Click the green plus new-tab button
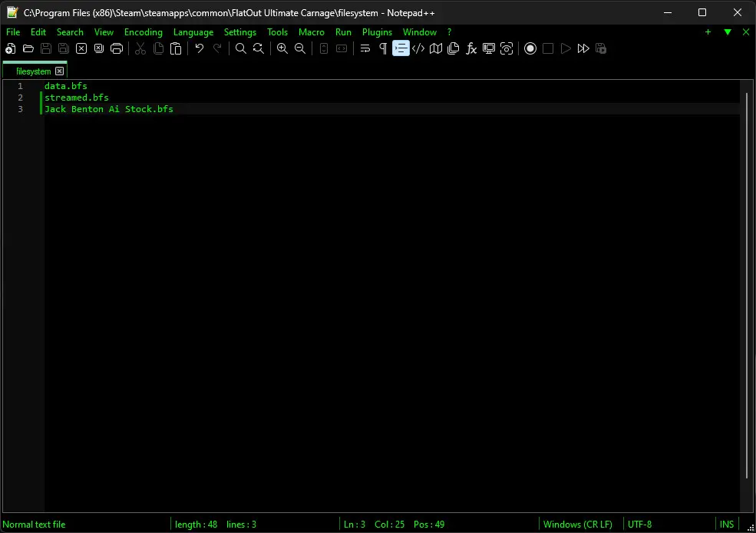 coord(708,31)
